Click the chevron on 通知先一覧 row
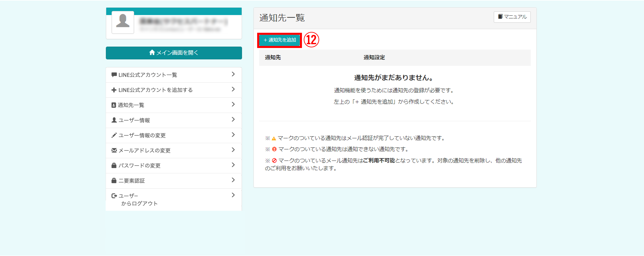 tap(233, 104)
